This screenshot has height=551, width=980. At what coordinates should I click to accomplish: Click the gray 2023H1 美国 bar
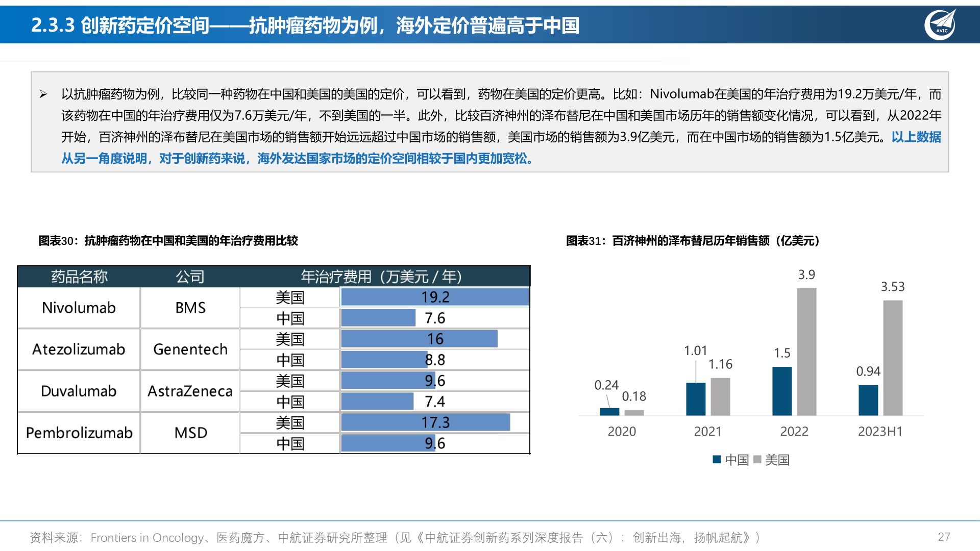pos(893,358)
